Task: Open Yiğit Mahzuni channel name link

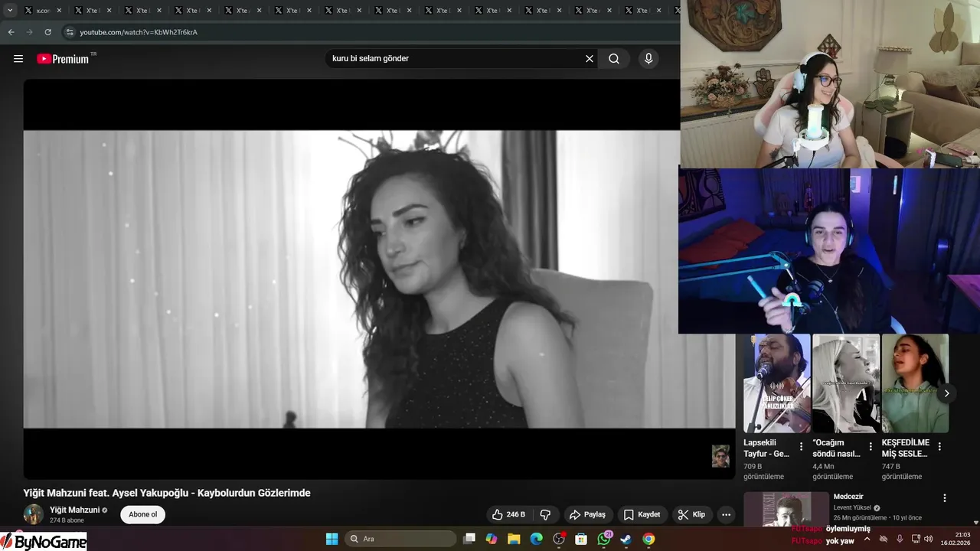Action: point(75,510)
